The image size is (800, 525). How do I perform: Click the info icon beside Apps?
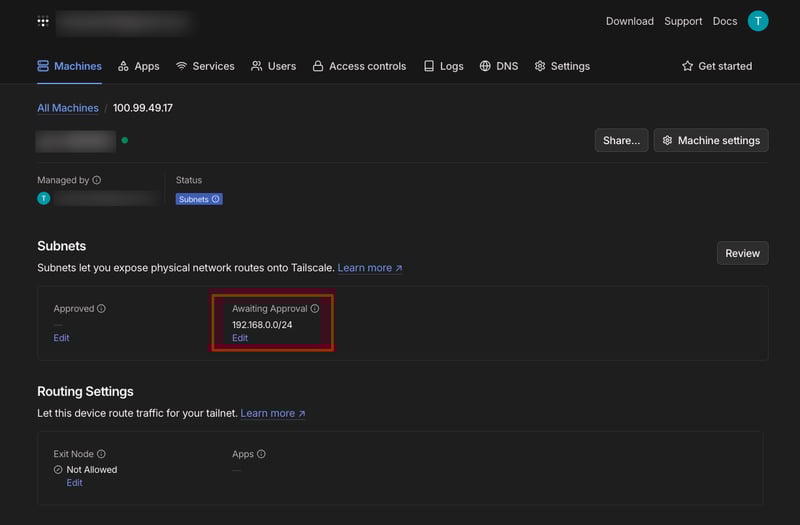coord(261,454)
